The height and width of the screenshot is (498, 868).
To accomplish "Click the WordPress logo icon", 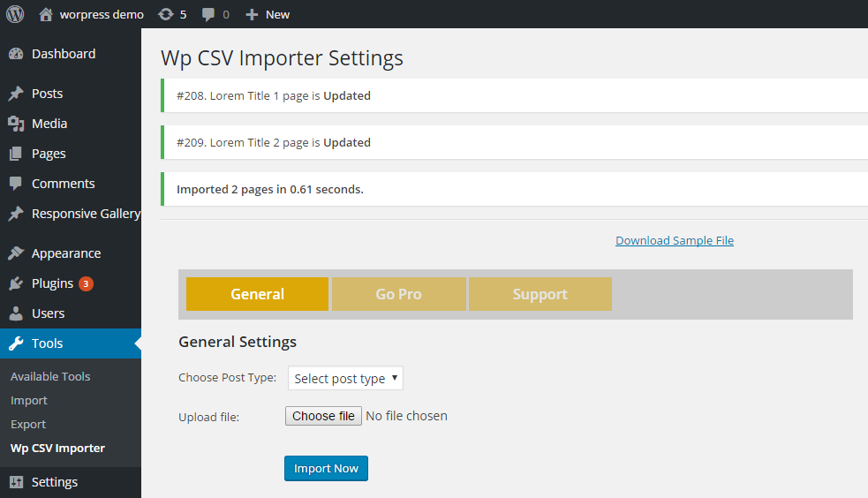I will coord(15,14).
